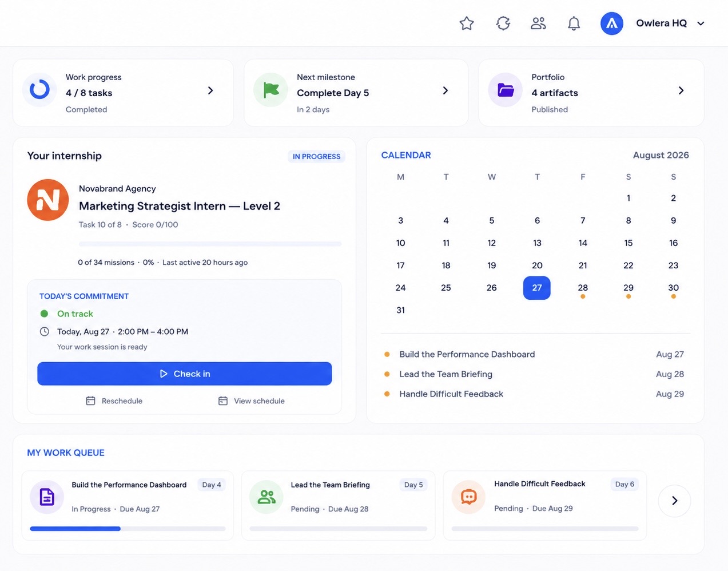Click the Complete Day 5 text
Image resolution: width=728 pixels, height=571 pixels.
click(x=333, y=93)
